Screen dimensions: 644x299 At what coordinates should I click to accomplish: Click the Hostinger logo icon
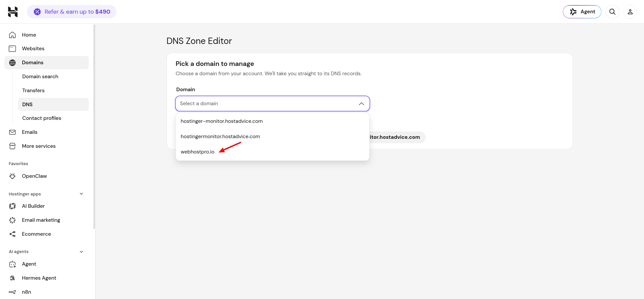(13, 12)
